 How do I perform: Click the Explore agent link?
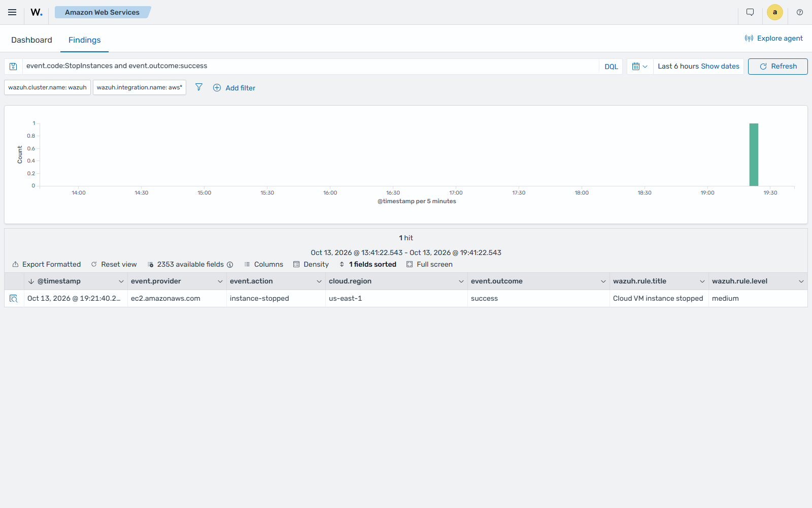pyautogui.click(x=774, y=38)
